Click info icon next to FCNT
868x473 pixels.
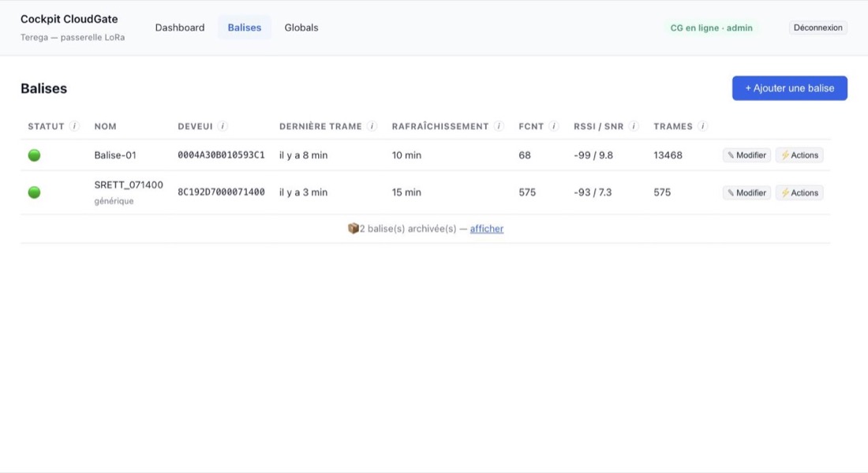click(554, 126)
